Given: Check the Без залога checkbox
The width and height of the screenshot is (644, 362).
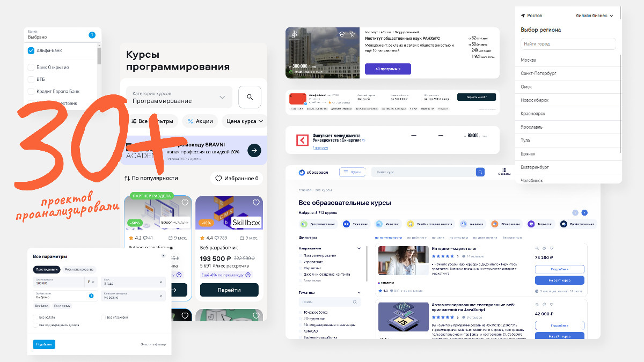Looking at the screenshot, I should point(35,317).
